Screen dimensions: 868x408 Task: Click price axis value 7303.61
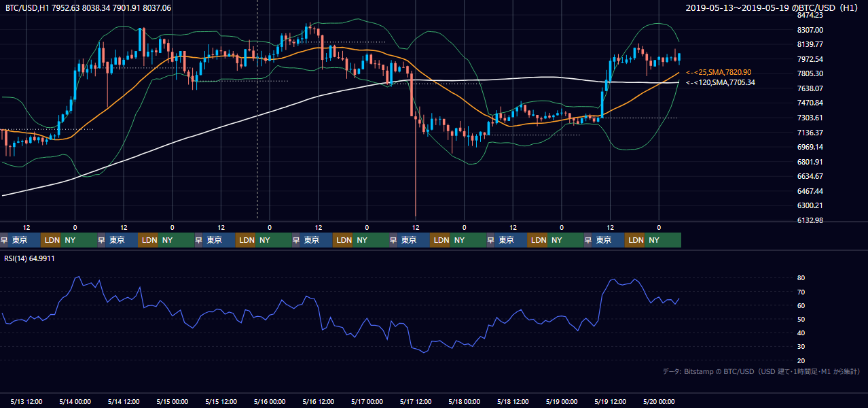811,118
